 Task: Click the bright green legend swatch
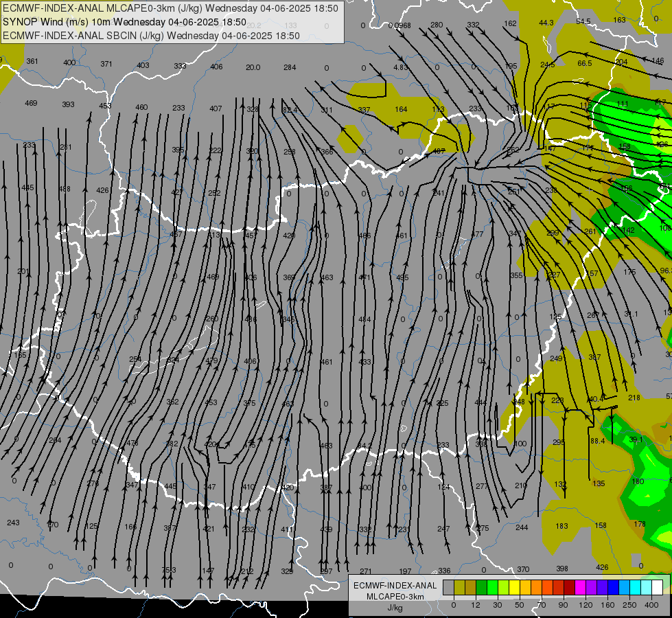click(492, 587)
